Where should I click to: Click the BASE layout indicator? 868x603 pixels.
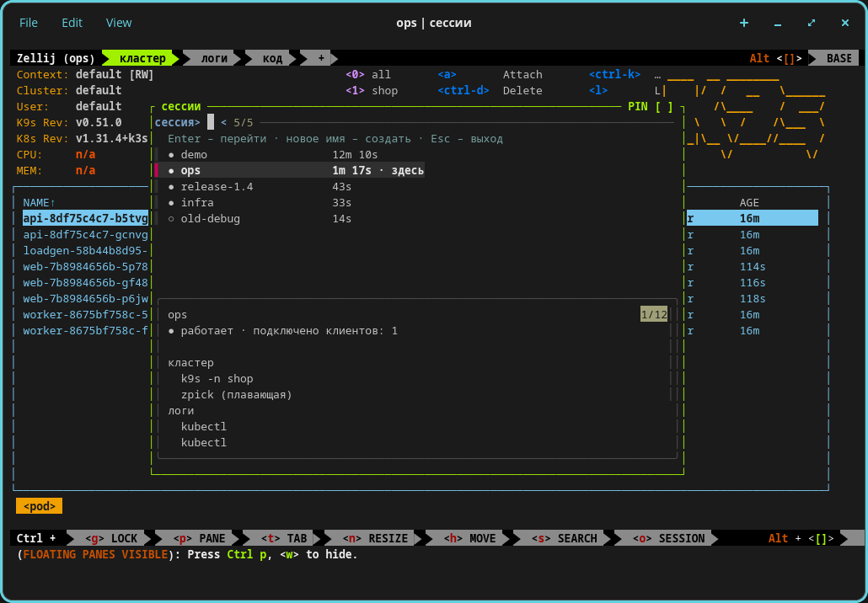click(x=839, y=58)
